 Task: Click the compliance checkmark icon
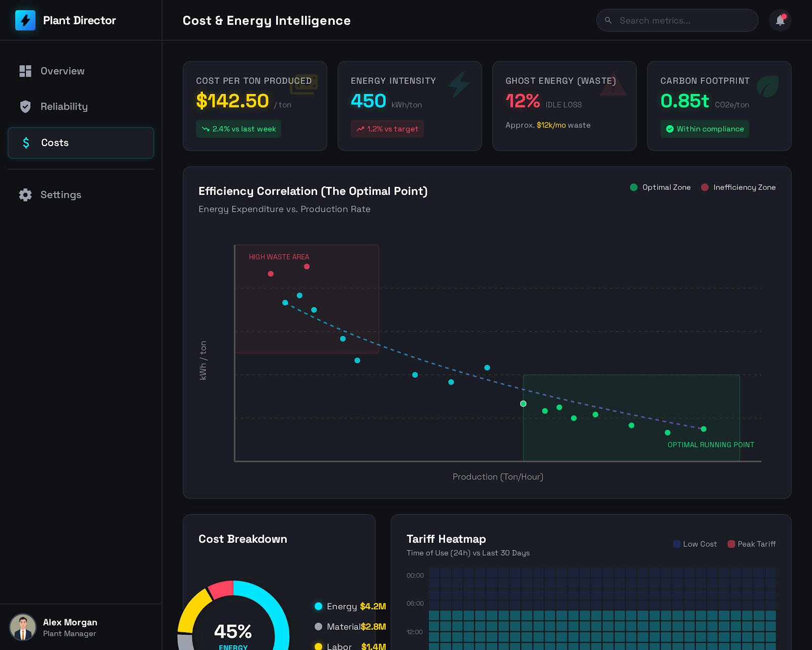coord(670,129)
